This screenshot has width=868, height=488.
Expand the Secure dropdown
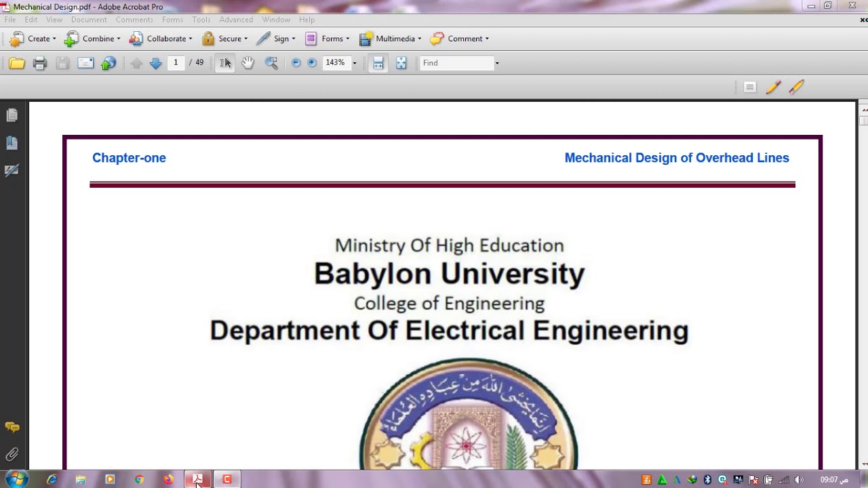[x=224, y=39]
